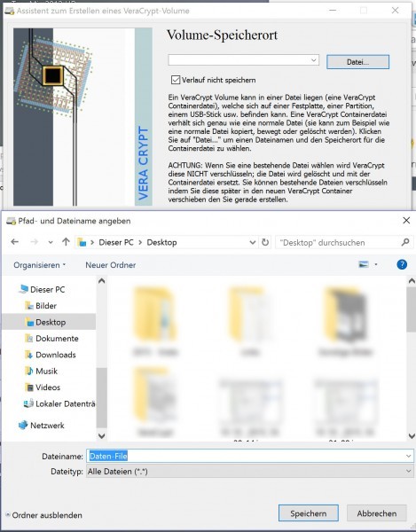
Task: Open the Dateityp 'Alle Dateien' dropdown
Action: coord(250,472)
